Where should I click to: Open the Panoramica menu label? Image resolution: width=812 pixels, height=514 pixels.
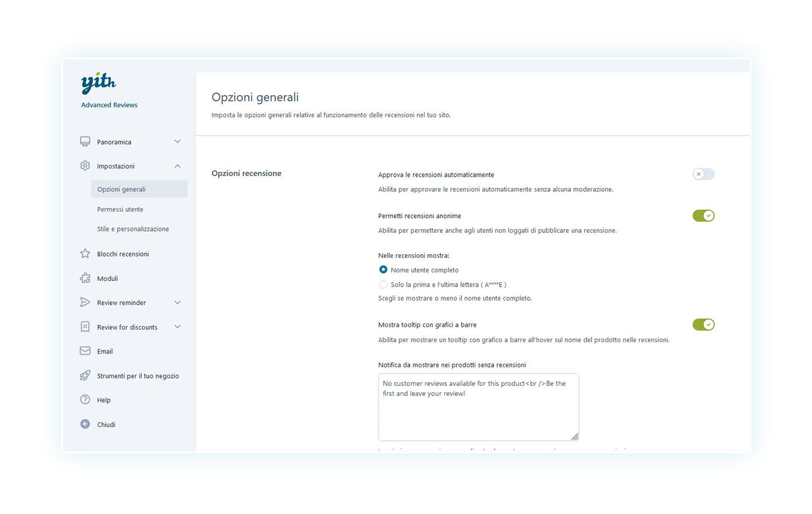114,142
